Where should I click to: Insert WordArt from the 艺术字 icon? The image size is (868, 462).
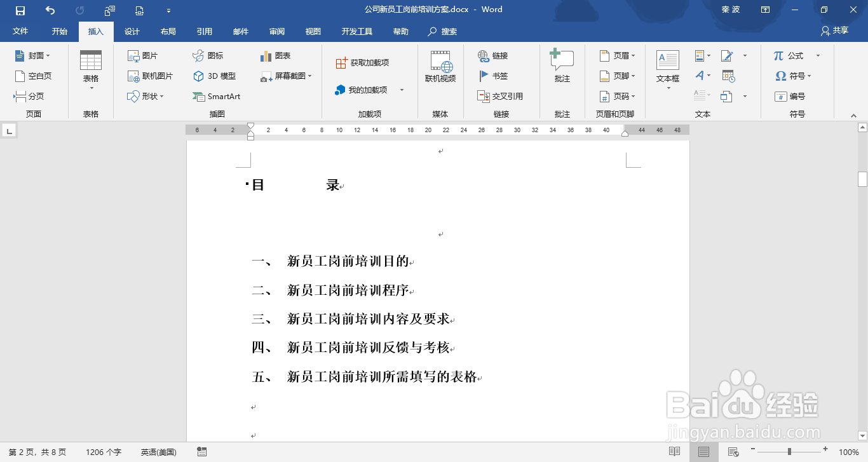point(700,76)
